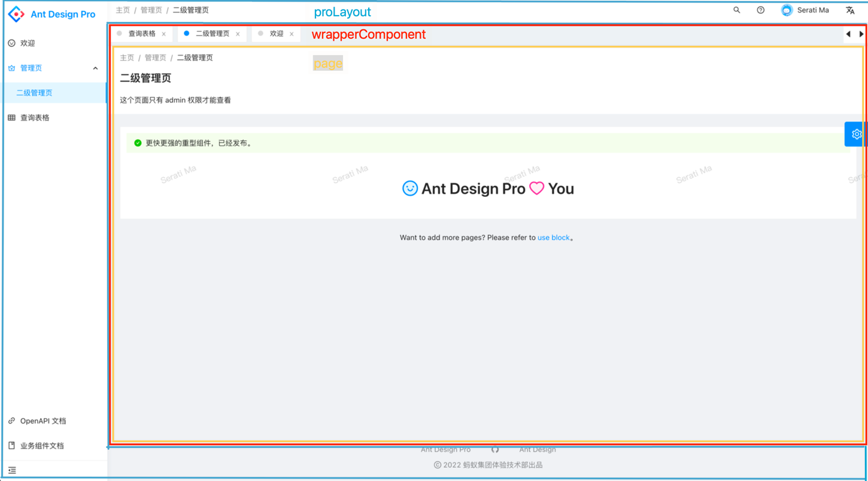Click the pink heart in the banner
Viewport: 868px width, 481px height.
coord(537,188)
